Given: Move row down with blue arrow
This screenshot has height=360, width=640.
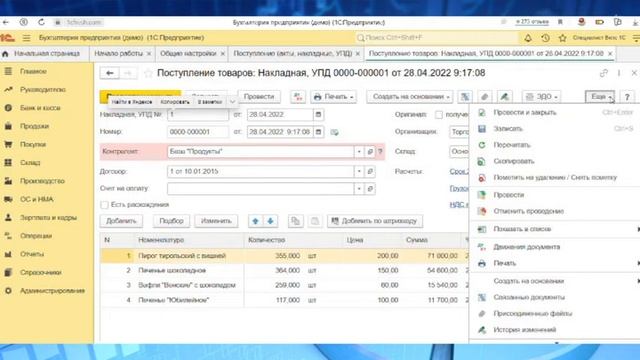Looking at the screenshot, I should coord(270,221).
